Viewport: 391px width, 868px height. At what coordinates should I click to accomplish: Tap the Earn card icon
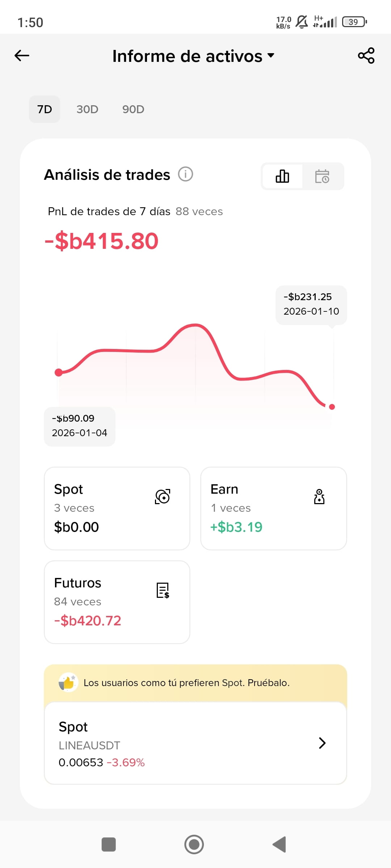[319, 497]
